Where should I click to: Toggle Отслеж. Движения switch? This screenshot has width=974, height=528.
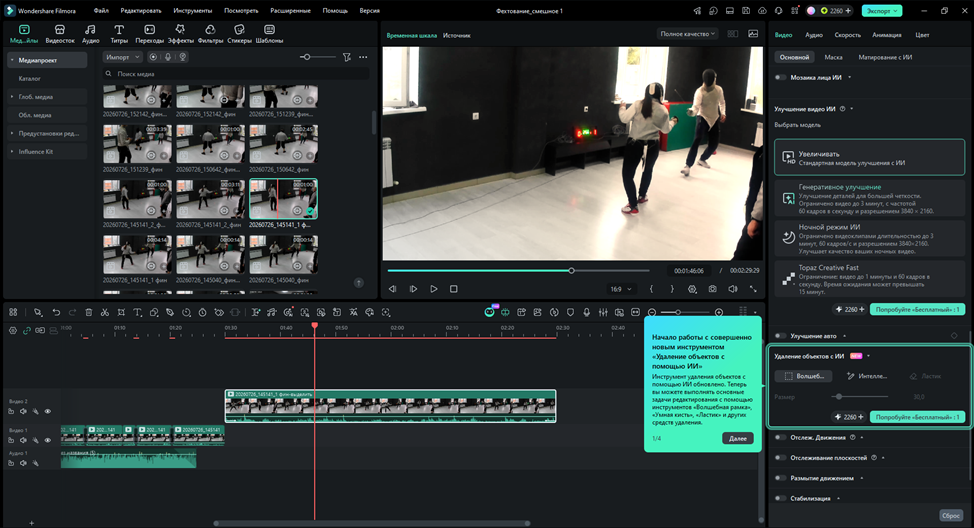[x=780, y=437]
